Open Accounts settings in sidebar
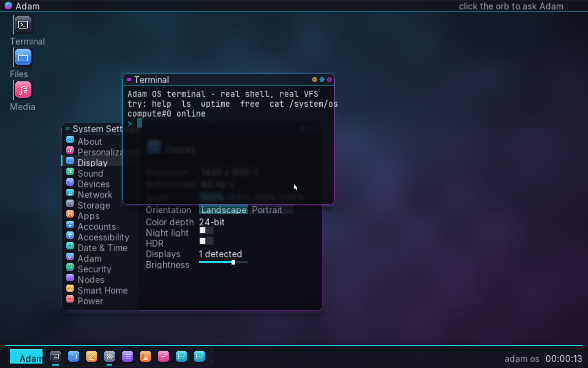 coord(100,227)
